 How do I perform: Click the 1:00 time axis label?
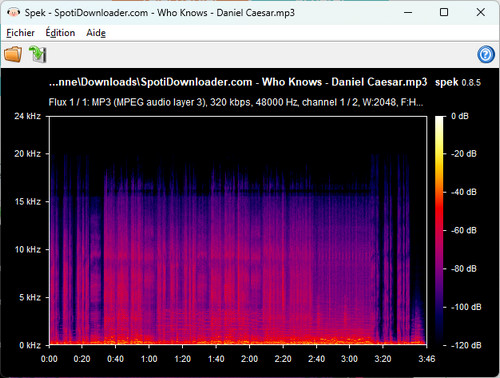149,359
